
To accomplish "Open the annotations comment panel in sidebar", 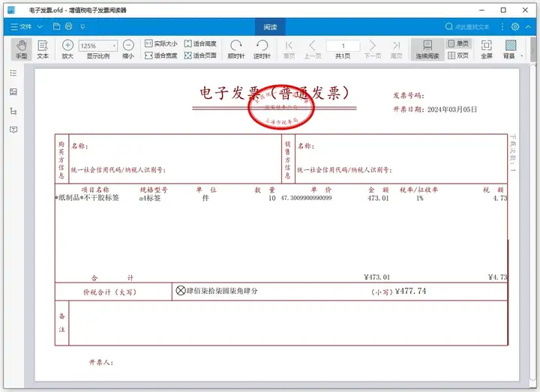I will pyautogui.click(x=13, y=130).
